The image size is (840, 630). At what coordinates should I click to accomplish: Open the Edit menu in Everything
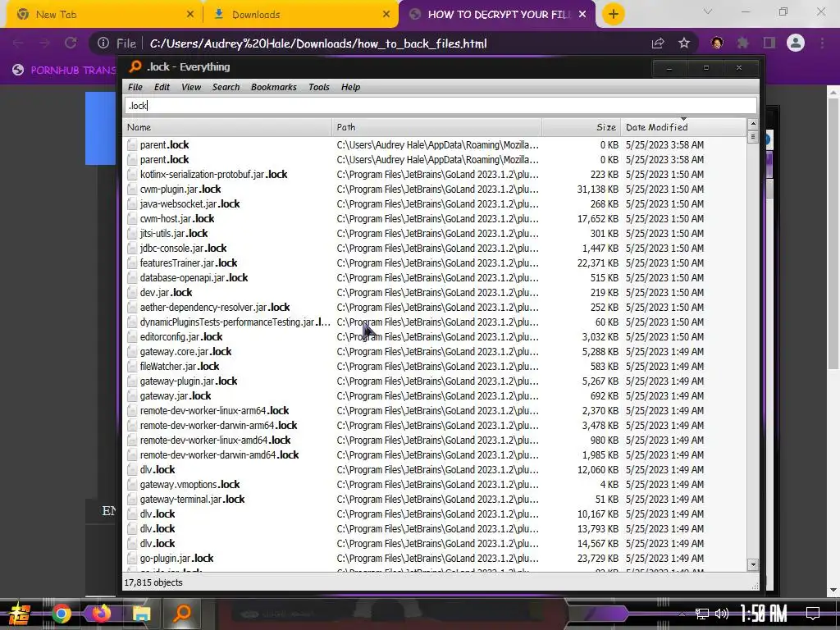[x=162, y=87]
